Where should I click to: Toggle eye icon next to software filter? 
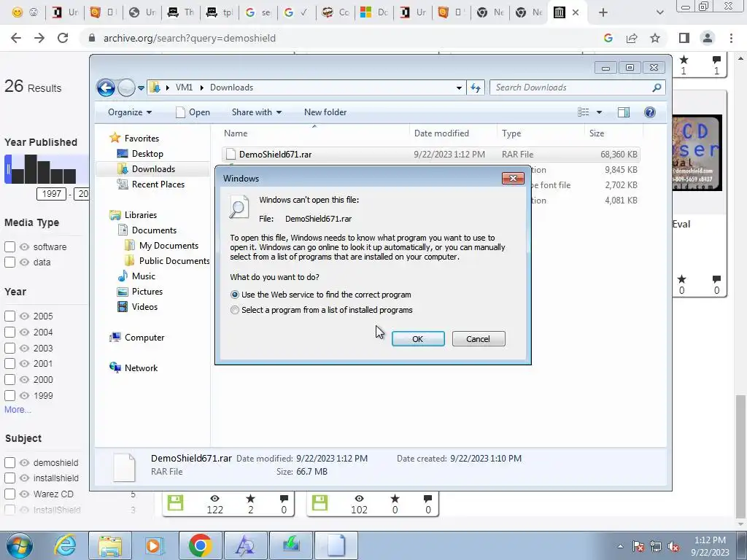(24, 246)
